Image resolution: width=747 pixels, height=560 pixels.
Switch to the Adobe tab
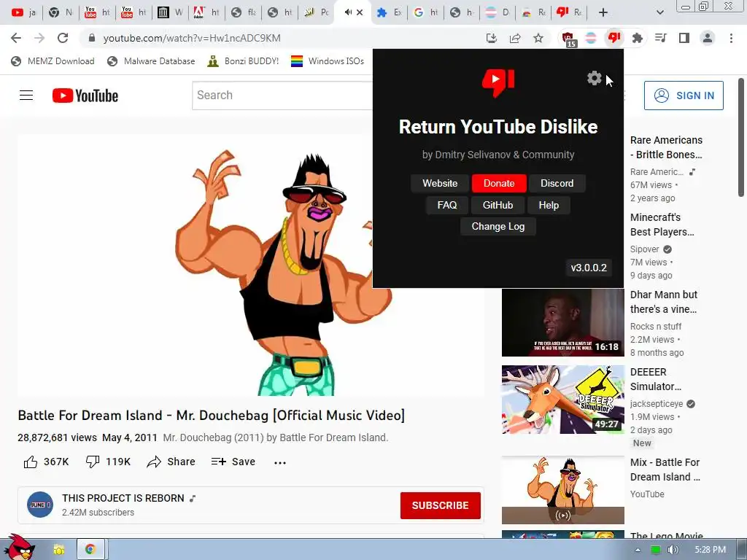(206, 12)
